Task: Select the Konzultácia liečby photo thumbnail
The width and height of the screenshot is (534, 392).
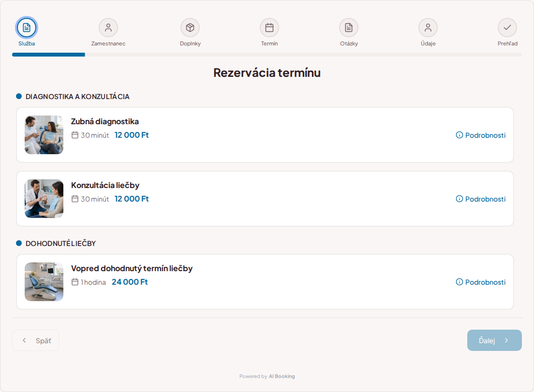Action: [44, 198]
